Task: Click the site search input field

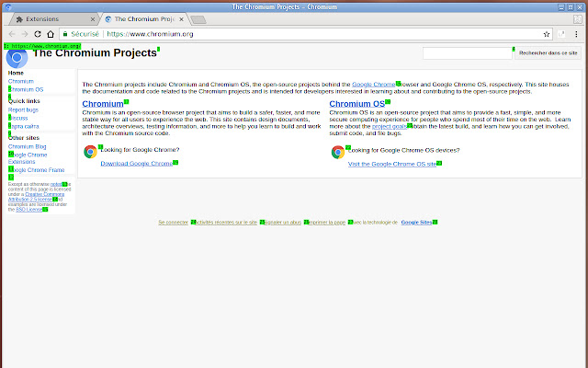Action: 468,53
